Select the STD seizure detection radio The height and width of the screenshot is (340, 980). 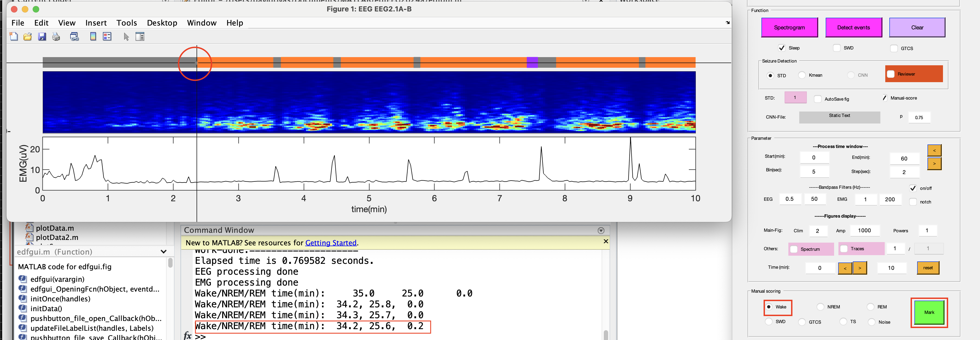(770, 75)
